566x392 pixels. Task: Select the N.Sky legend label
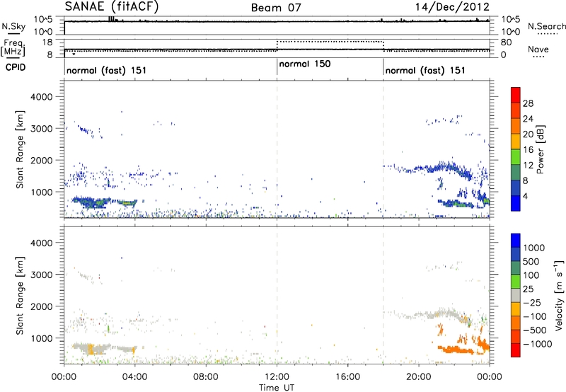(x=13, y=26)
